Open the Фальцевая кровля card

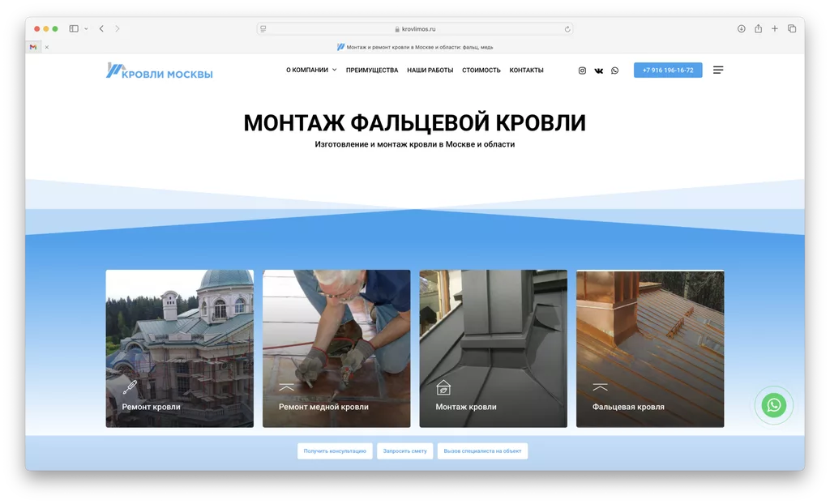click(x=649, y=348)
